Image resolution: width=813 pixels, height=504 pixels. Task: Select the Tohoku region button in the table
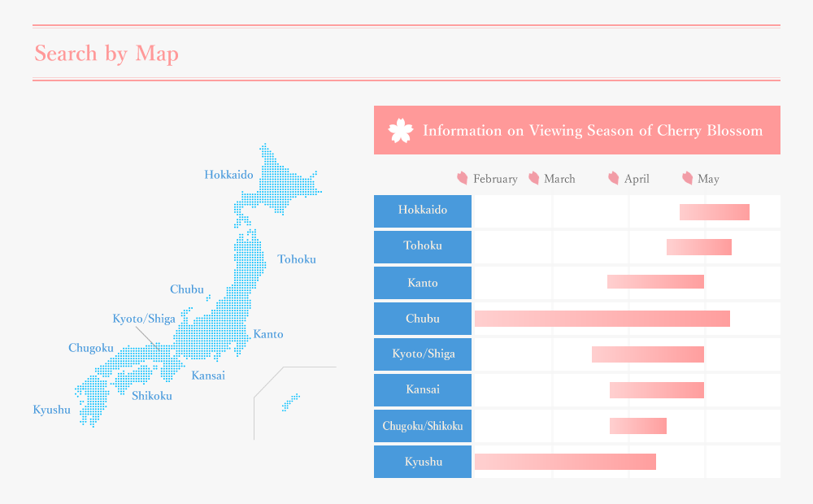[423, 247]
